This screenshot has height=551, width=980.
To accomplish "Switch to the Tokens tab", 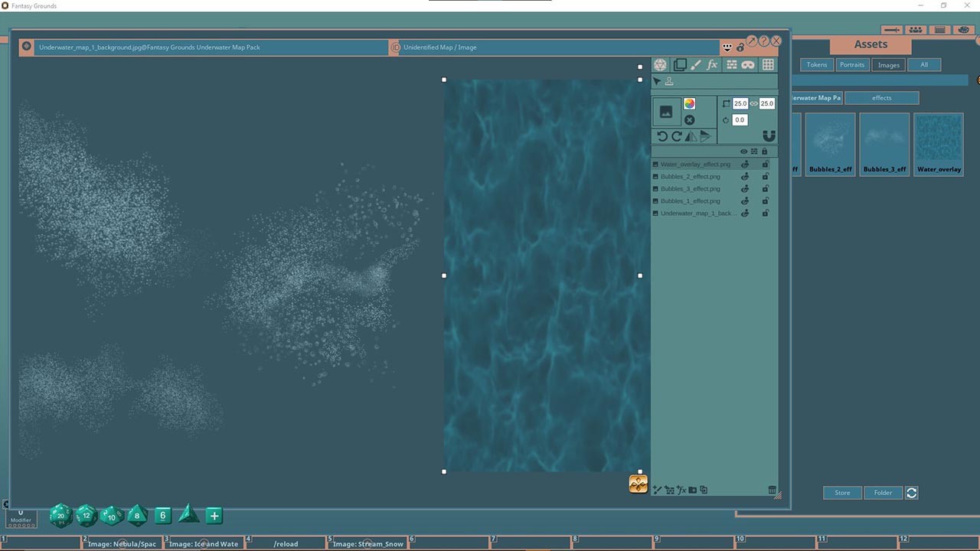I will pyautogui.click(x=816, y=64).
